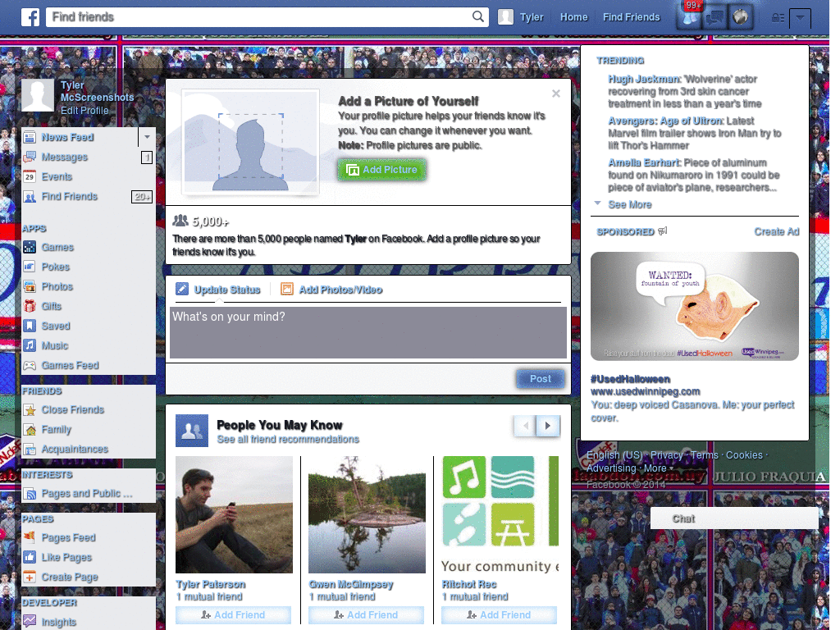
Task: Open the #UsedHalloween sponsored ad image
Action: pyautogui.click(x=694, y=307)
